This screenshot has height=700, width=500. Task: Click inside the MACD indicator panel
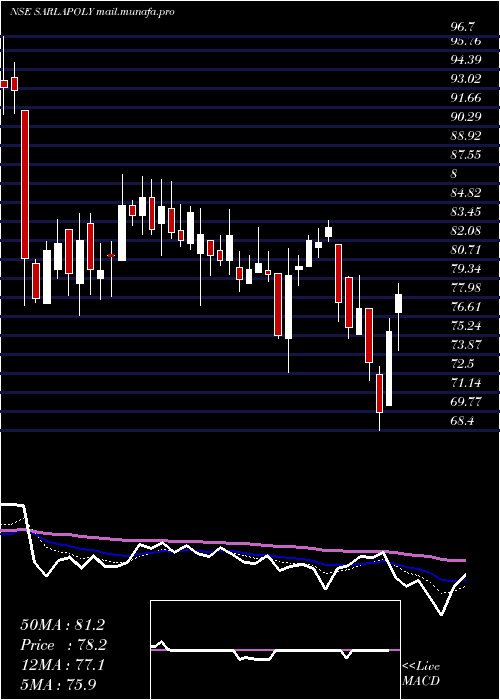click(275, 650)
